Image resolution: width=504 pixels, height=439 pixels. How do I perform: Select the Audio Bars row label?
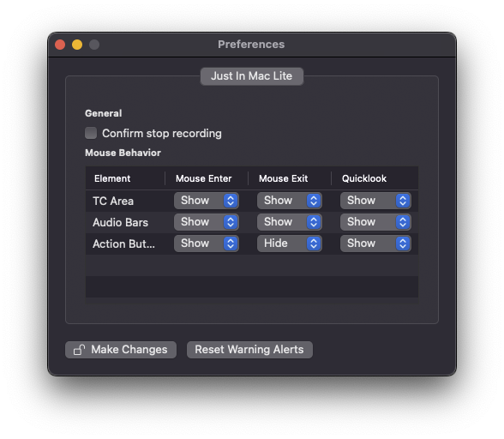pyautogui.click(x=121, y=223)
